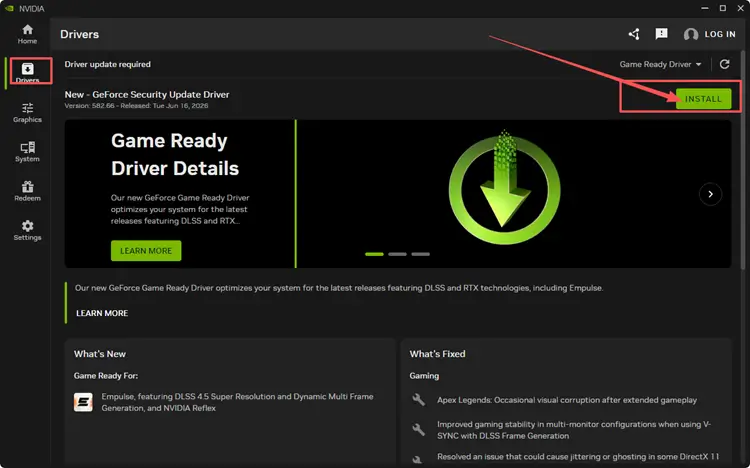The image size is (750, 468).
Task: Open the Settings gear section
Action: (x=27, y=231)
